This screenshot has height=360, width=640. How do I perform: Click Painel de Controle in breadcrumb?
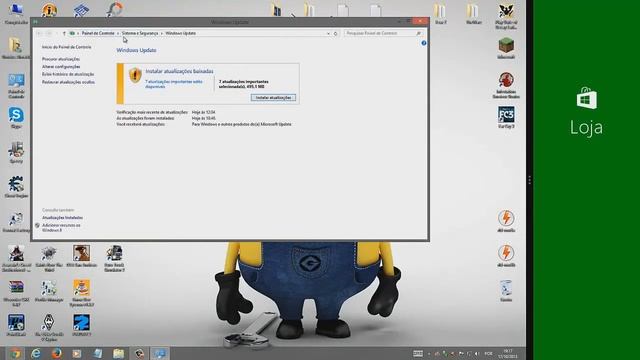click(98, 33)
